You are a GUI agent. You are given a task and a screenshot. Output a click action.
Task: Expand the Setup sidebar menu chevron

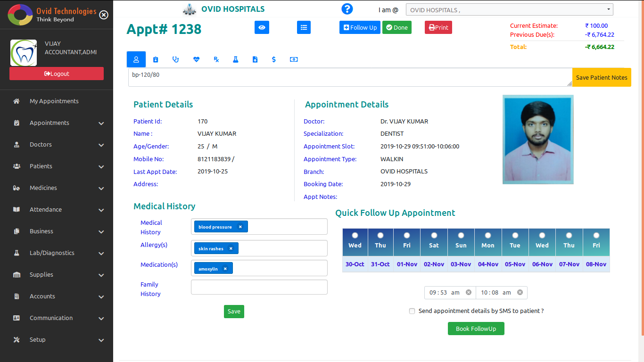101,340
